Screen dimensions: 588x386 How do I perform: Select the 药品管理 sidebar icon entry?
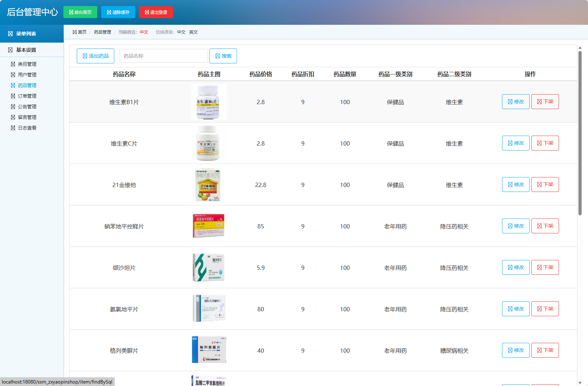(26, 85)
